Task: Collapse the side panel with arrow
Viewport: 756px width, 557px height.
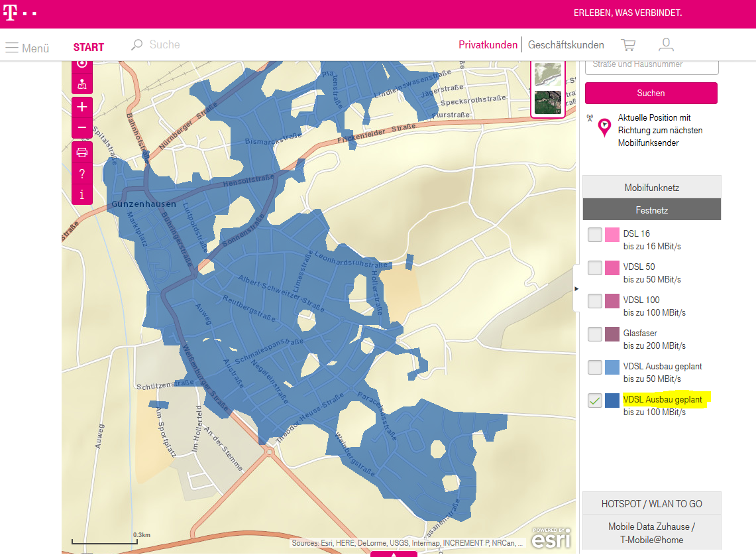Action: (x=576, y=288)
